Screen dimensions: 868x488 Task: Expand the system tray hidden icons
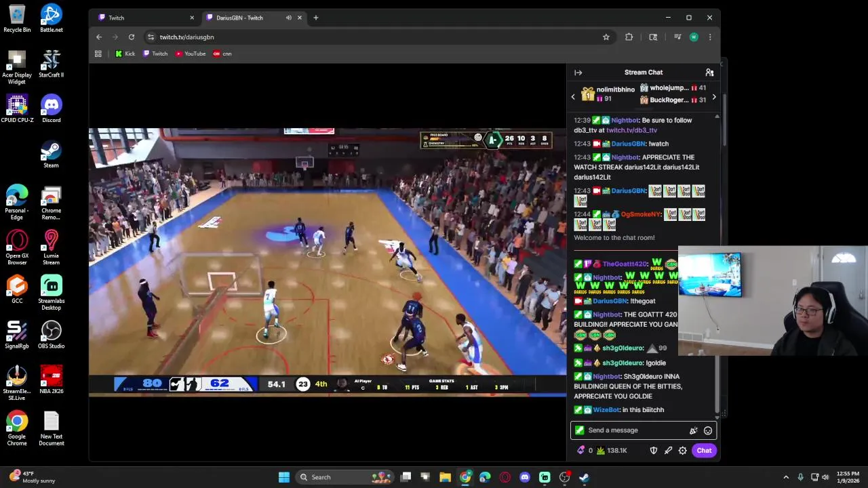tap(786, 477)
